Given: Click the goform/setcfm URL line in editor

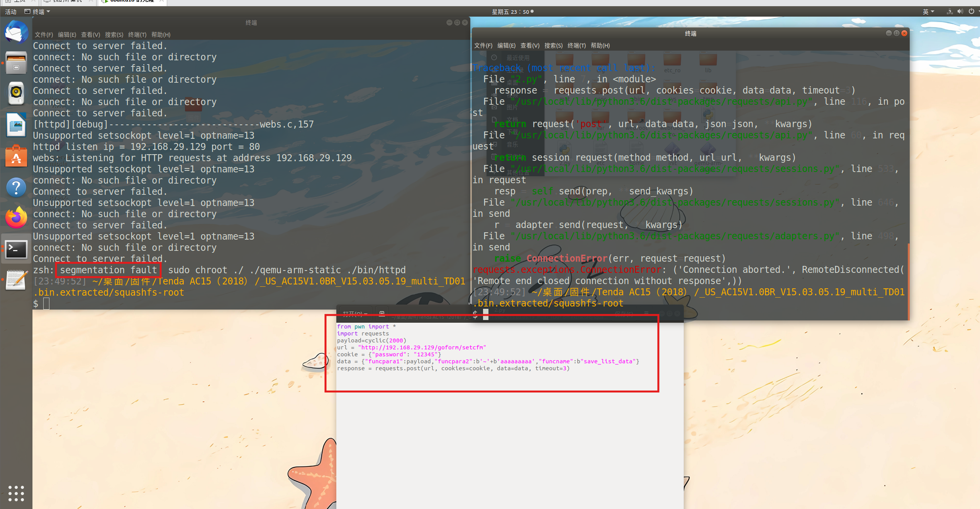Looking at the screenshot, I should 411,347.
